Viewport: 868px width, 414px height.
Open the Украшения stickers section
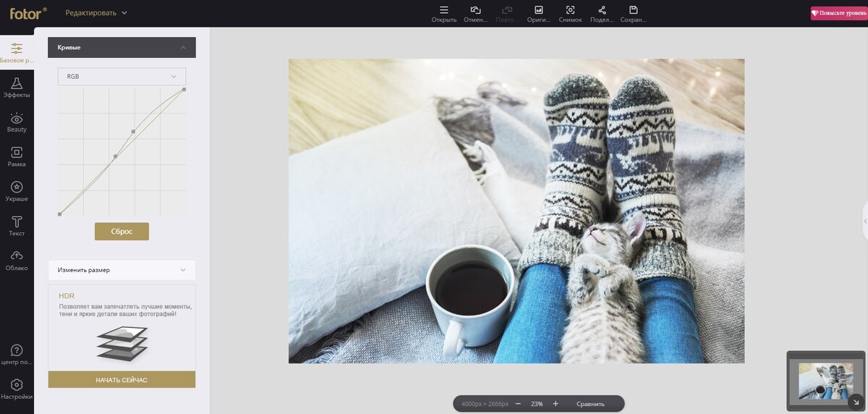(x=17, y=191)
